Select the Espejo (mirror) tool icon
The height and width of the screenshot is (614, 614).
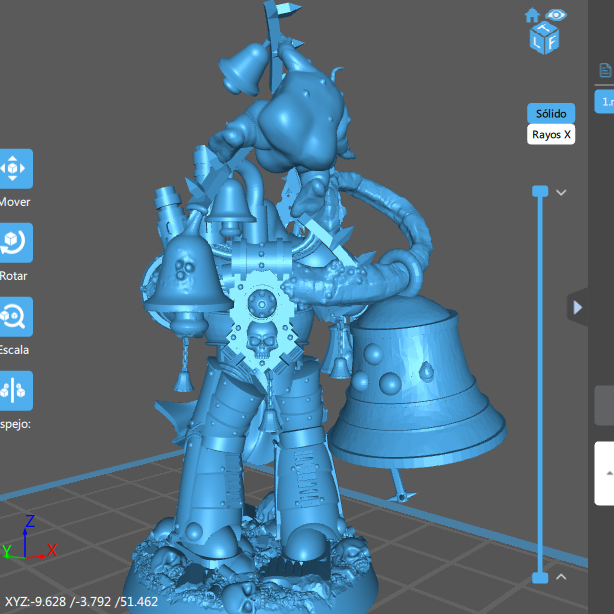(x=14, y=391)
